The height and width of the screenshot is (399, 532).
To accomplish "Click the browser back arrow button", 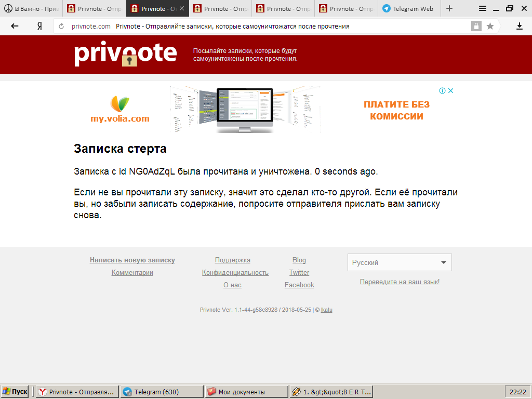I will tap(15, 26).
